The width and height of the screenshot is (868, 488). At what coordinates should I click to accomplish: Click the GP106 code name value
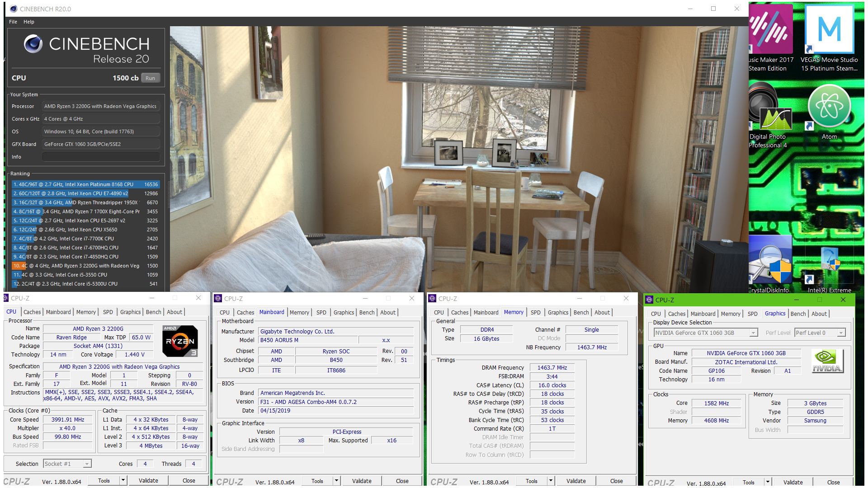point(716,371)
